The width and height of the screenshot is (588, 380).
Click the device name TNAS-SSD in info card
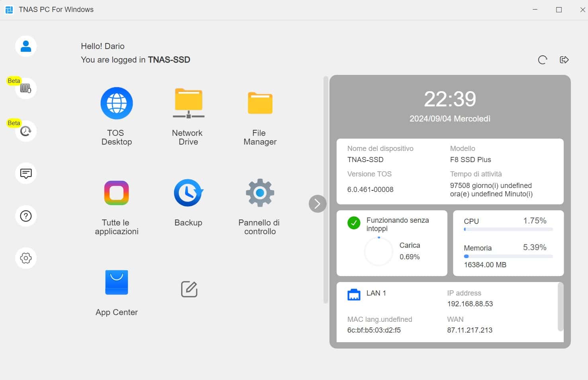coord(365,160)
